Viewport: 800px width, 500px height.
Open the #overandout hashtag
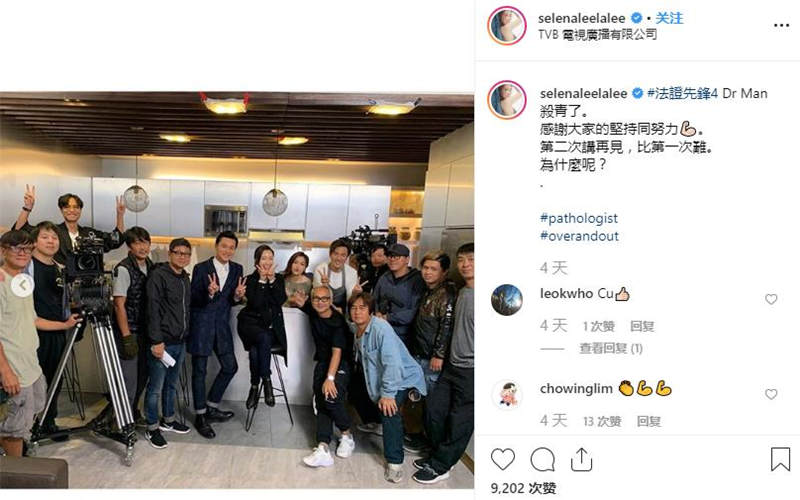[579, 236]
